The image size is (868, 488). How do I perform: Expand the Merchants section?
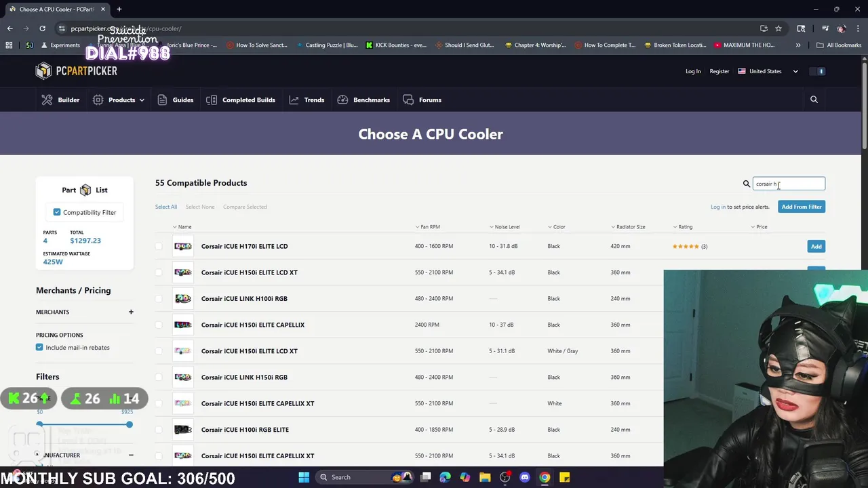pyautogui.click(x=131, y=312)
